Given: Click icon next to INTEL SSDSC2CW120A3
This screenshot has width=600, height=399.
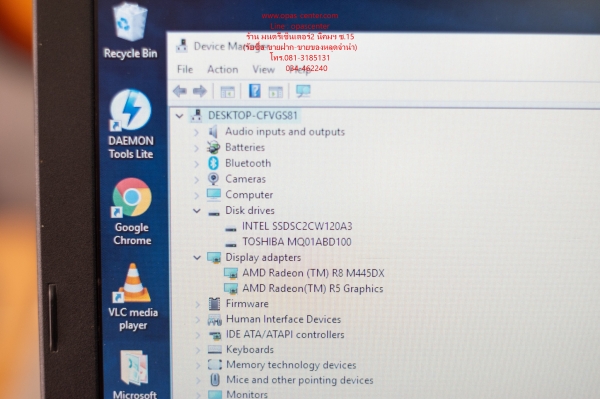Looking at the screenshot, I should pos(230,229).
